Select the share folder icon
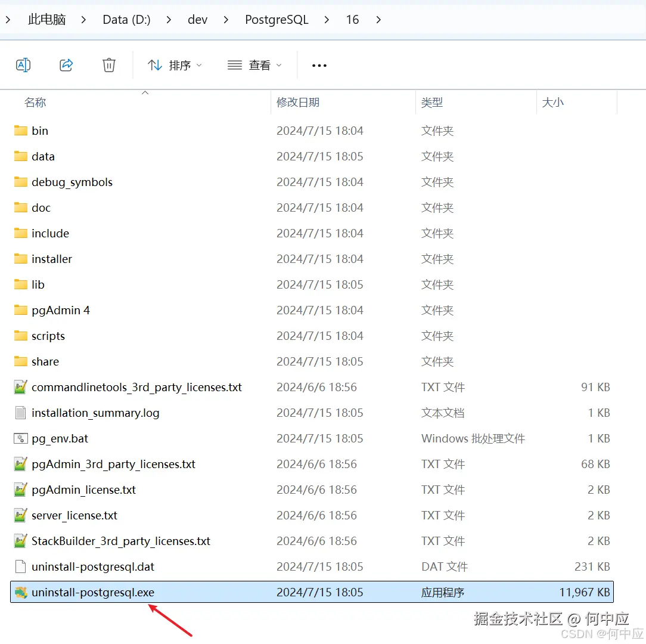 pyautogui.click(x=21, y=361)
